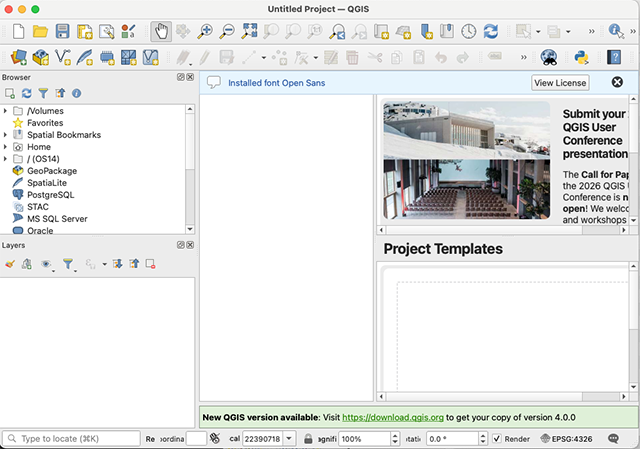Enable properties info icon in Browser panel
Image resolution: width=640 pixels, height=449 pixels.
click(76, 93)
